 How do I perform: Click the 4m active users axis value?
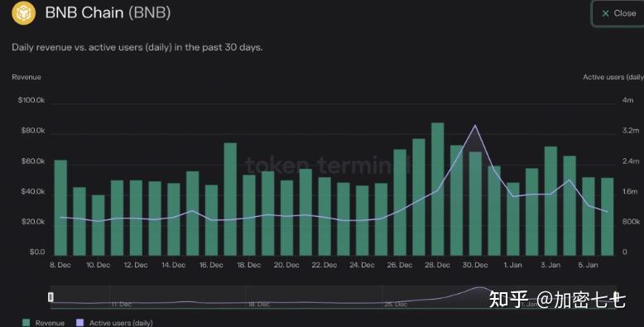pos(627,100)
